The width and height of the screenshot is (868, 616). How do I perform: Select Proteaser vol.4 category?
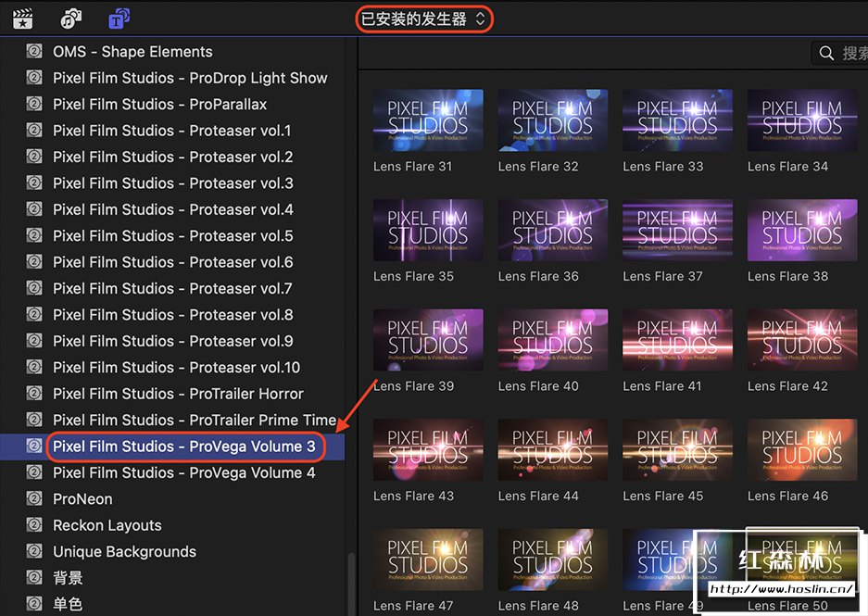[172, 209]
